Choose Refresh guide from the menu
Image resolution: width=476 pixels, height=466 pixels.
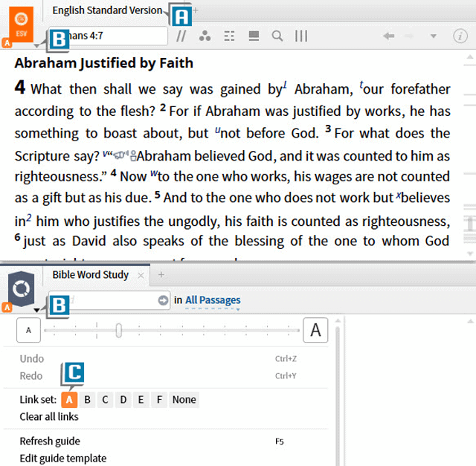click(x=51, y=441)
